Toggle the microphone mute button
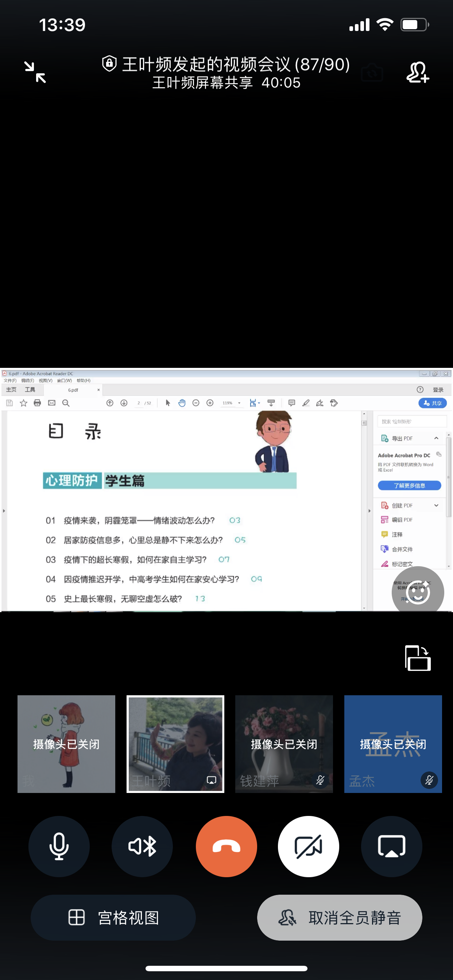 (x=59, y=847)
